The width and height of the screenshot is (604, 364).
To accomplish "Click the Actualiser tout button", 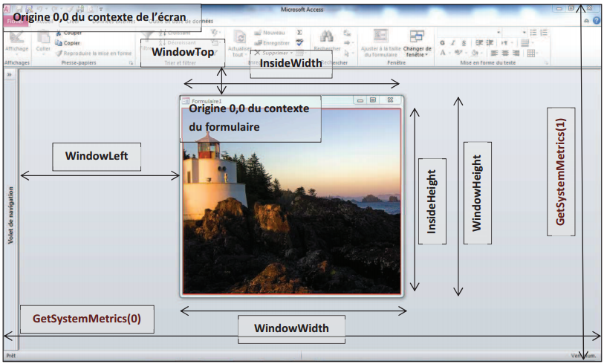I will tap(238, 43).
